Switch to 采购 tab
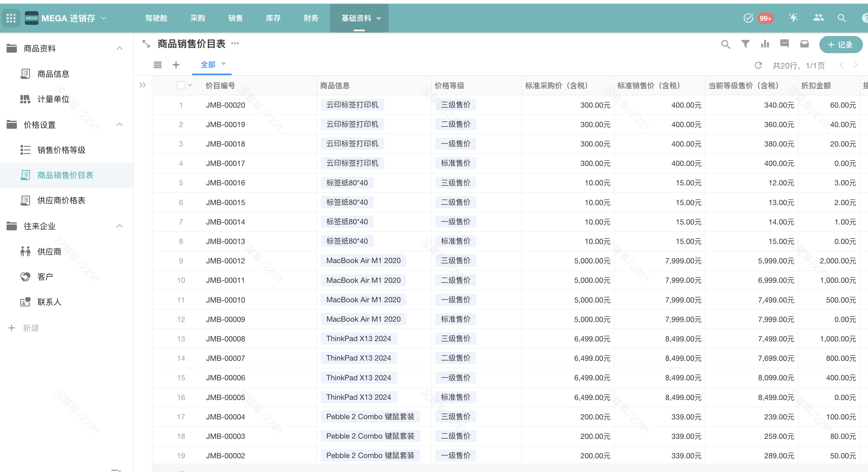This screenshot has height=472, width=868. [x=198, y=18]
